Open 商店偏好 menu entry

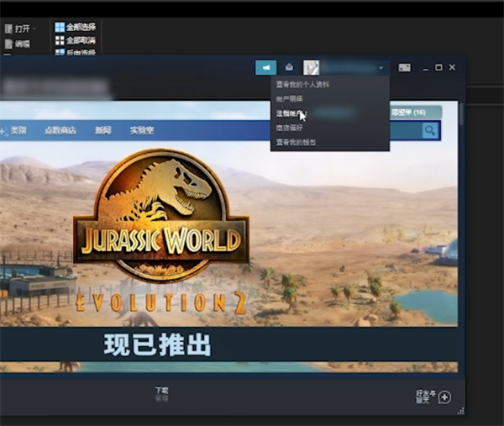click(289, 128)
